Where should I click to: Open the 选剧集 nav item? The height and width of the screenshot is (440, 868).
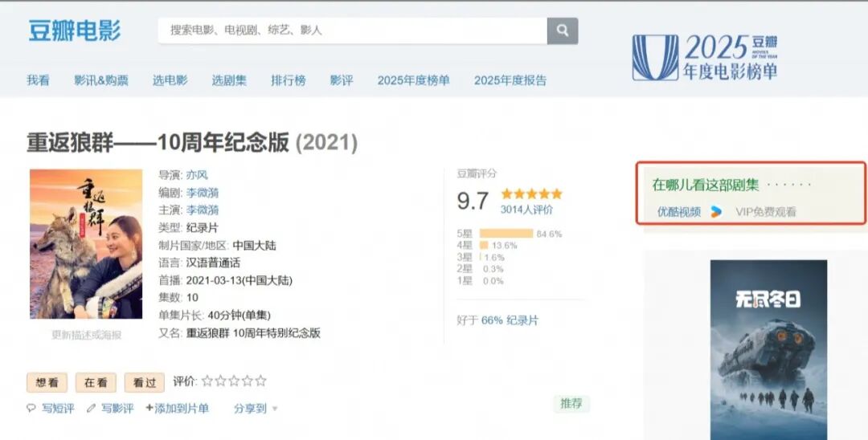[229, 80]
